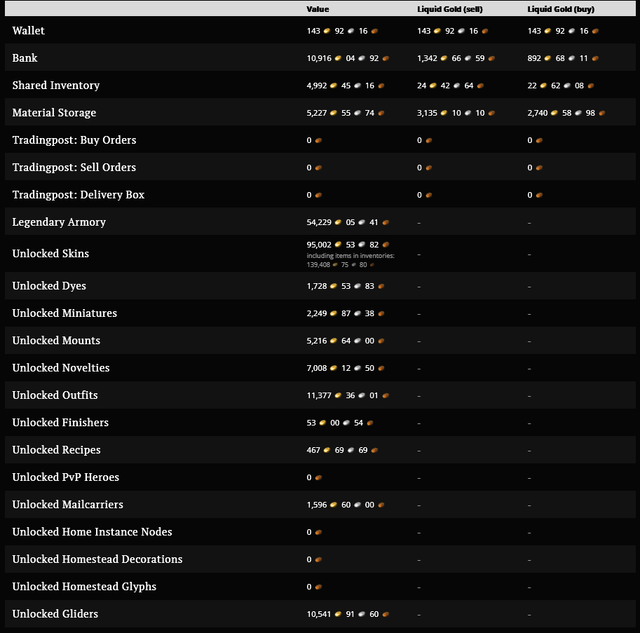
Task: Select the Unlocked Skins row label
Action: [x=51, y=253]
